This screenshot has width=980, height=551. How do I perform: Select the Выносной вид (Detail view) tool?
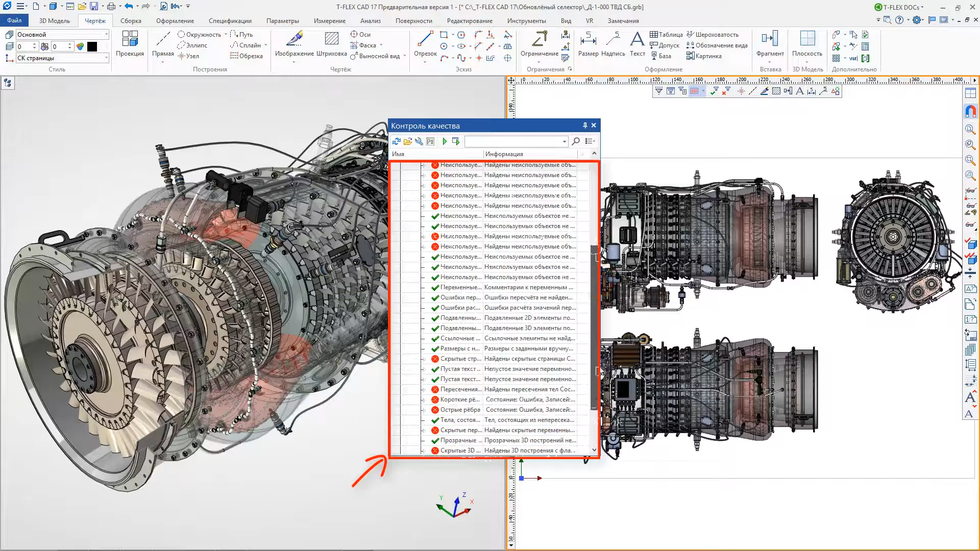[376, 56]
